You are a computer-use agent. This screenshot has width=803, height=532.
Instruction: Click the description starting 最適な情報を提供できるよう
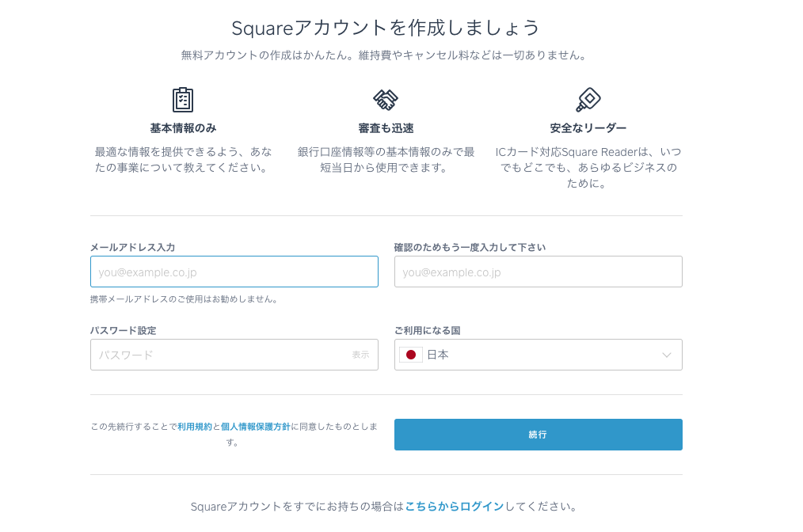(184, 160)
